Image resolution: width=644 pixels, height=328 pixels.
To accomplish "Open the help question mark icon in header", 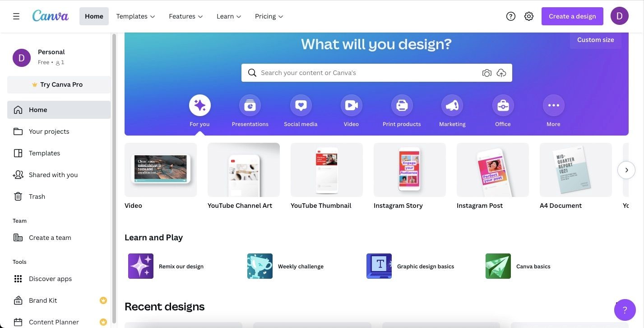I will 511,16.
